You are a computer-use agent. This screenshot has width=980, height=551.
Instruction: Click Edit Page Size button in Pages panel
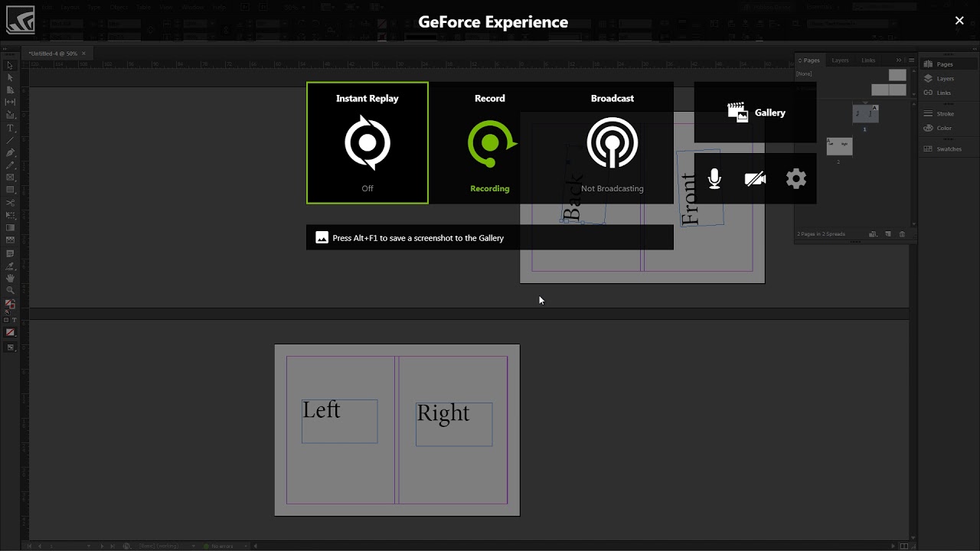873,234
